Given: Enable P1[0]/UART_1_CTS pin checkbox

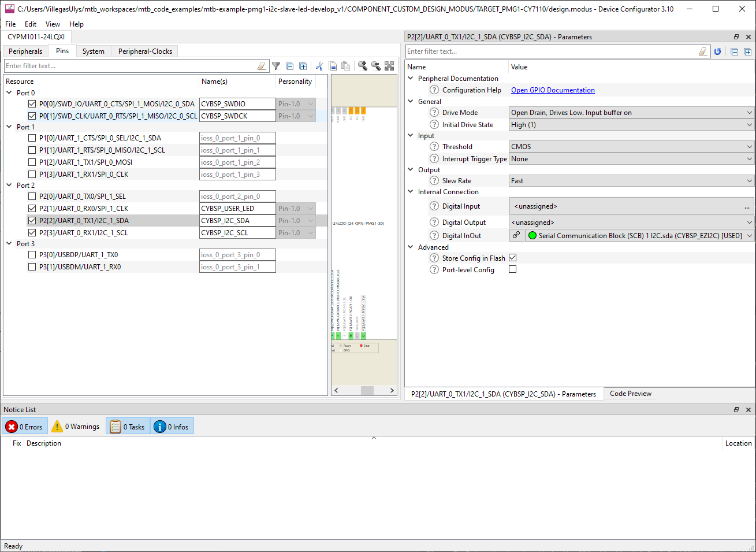Looking at the screenshot, I should coord(32,138).
